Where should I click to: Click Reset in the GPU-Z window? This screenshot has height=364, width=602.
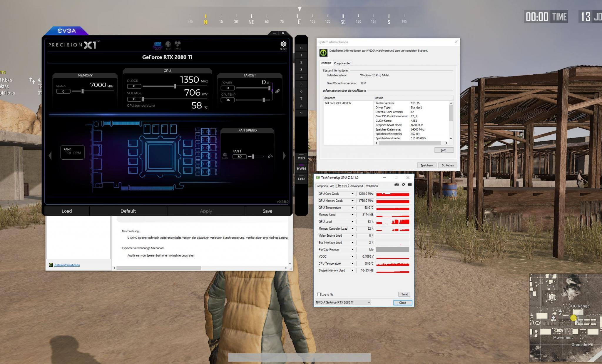(404, 294)
